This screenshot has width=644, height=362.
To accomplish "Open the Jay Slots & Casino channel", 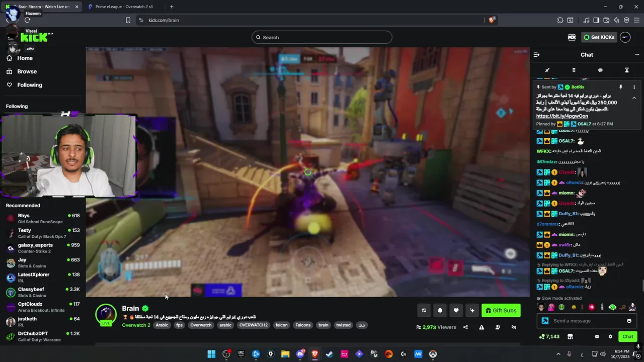I will (43, 263).
